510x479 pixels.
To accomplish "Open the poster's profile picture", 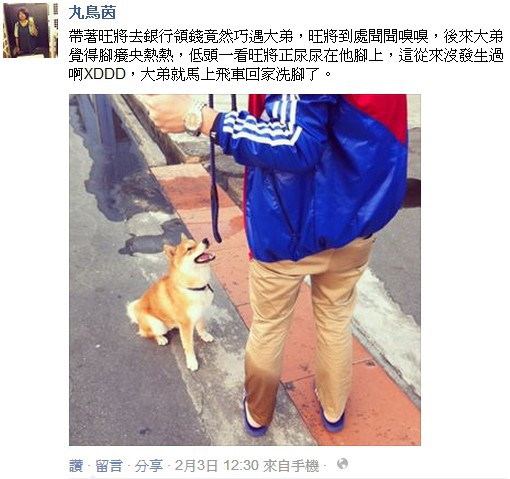I will click(x=30, y=30).
